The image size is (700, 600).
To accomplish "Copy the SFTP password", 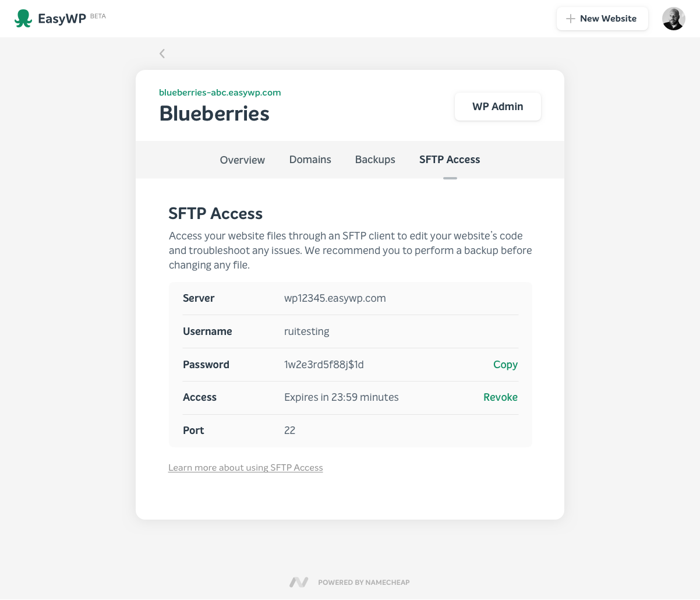I will point(504,364).
